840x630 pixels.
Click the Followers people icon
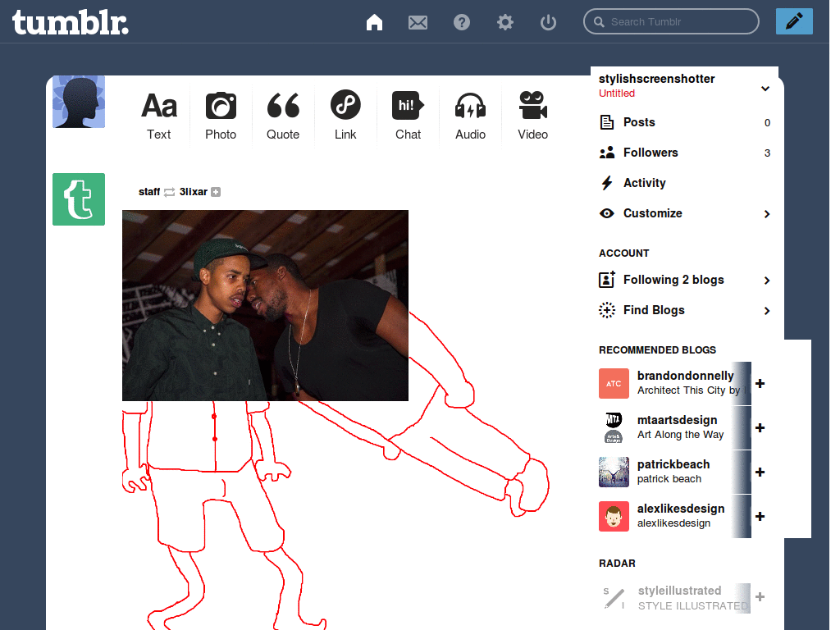607,153
